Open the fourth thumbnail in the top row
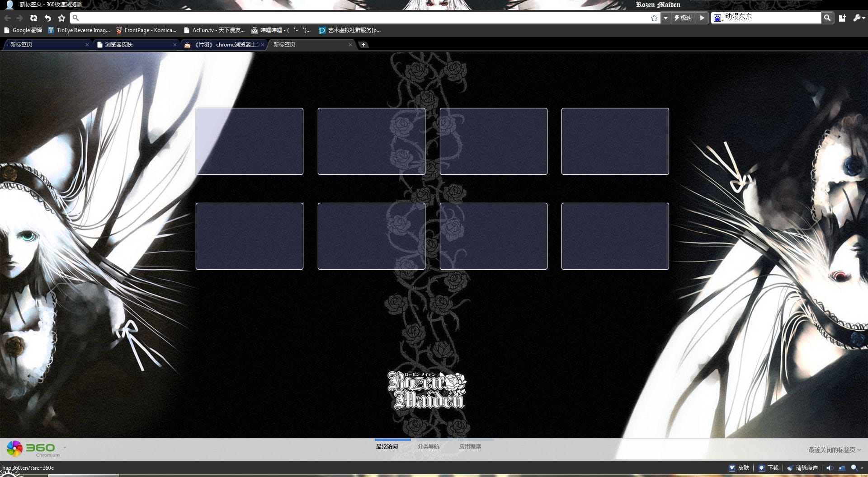The width and height of the screenshot is (868, 477). pos(615,141)
